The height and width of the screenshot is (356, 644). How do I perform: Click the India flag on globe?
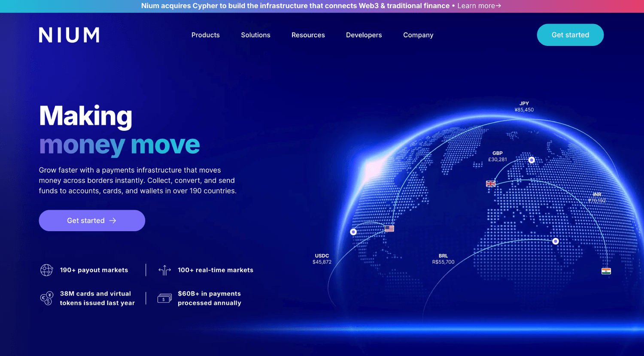pos(606,271)
